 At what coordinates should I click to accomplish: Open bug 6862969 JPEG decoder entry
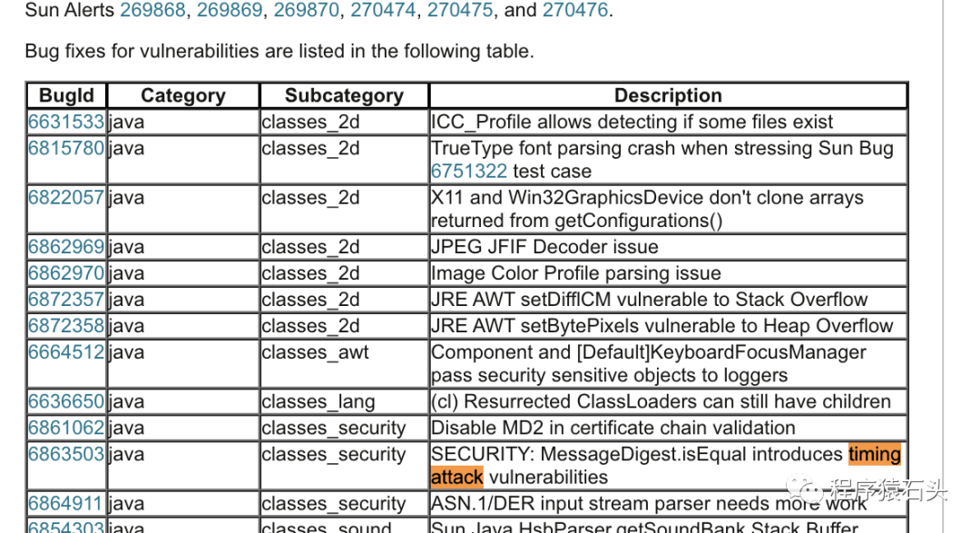[x=66, y=247]
